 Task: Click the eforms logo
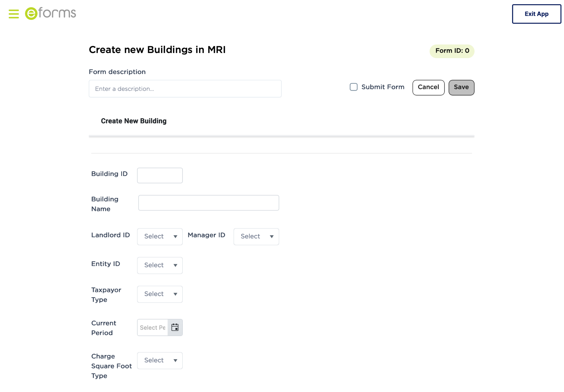pos(50,13)
